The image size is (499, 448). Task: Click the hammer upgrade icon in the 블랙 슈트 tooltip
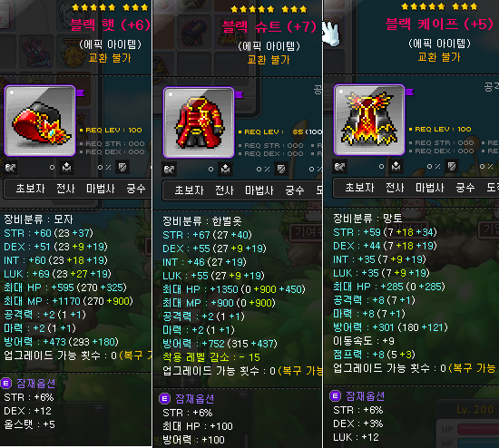[225, 169]
